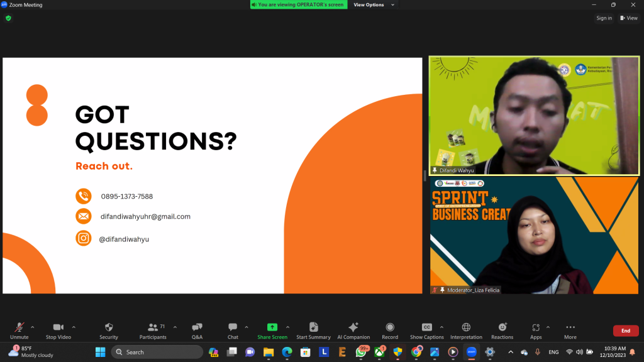
Task: Click the orange email envelope icon on the slide
Action: coord(84,216)
